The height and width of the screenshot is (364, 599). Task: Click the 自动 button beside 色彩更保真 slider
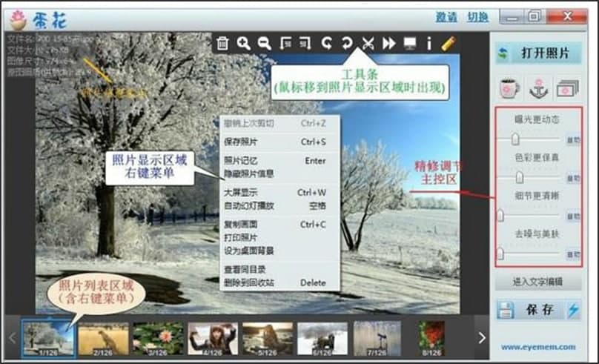pyautogui.click(x=573, y=178)
